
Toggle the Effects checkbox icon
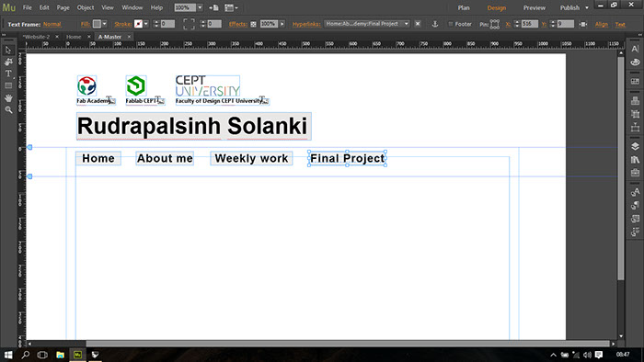(x=253, y=24)
